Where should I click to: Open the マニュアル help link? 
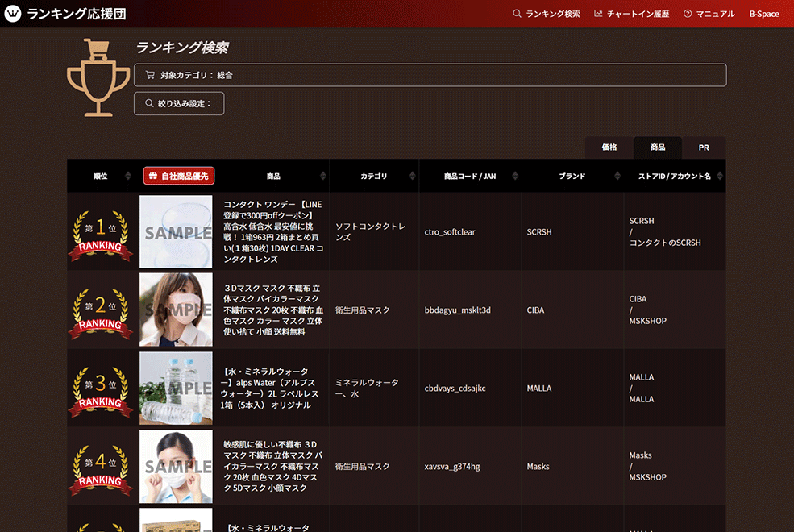[709, 14]
